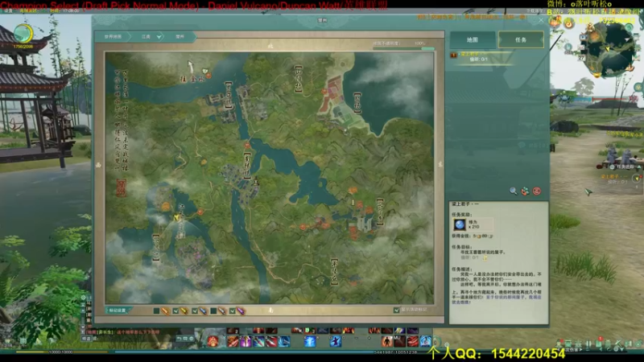Click the orange cluster marker in the southeast town

pyautogui.click(x=354, y=231)
